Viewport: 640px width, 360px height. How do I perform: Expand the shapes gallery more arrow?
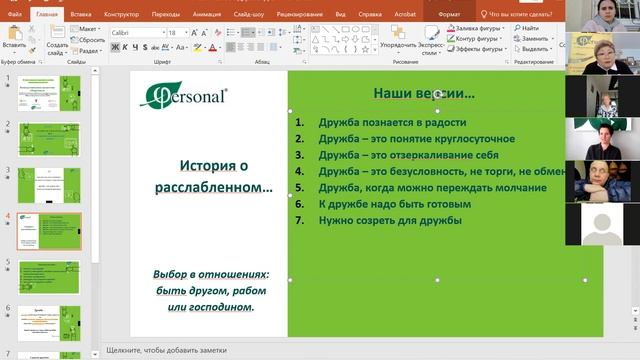point(375,50)
